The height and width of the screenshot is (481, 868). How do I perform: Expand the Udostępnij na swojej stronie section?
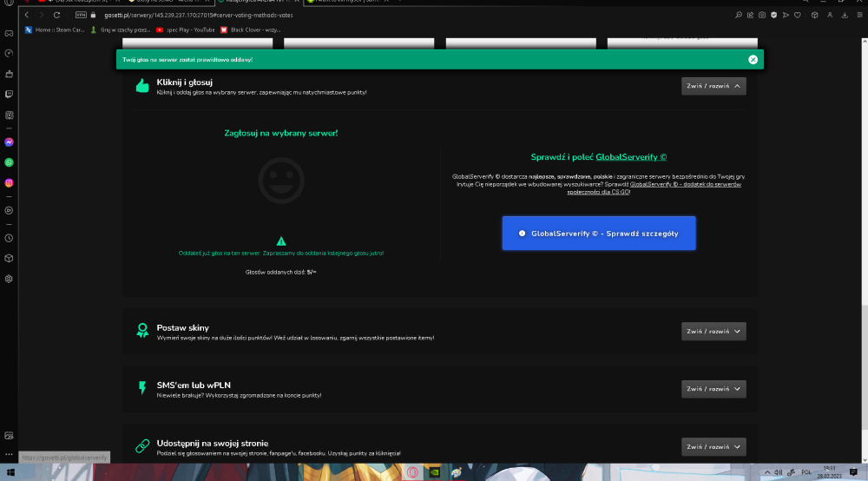point(713,446)
